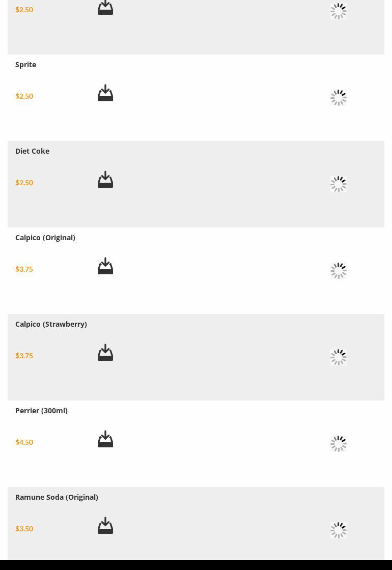Click the Diet Coke add-to-order icon

pyautogui.click(x=105, y=180)
